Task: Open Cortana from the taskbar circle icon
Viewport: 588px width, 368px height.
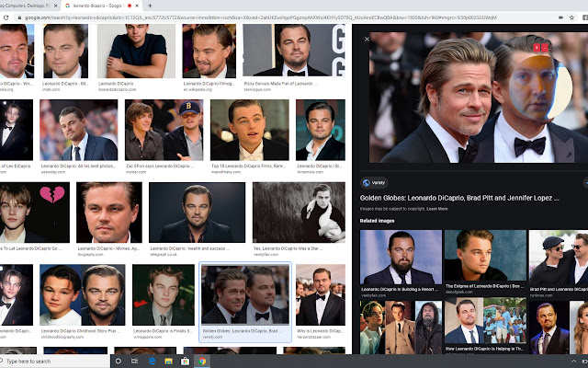Action: pyautogui.click(x=119, y=362)
